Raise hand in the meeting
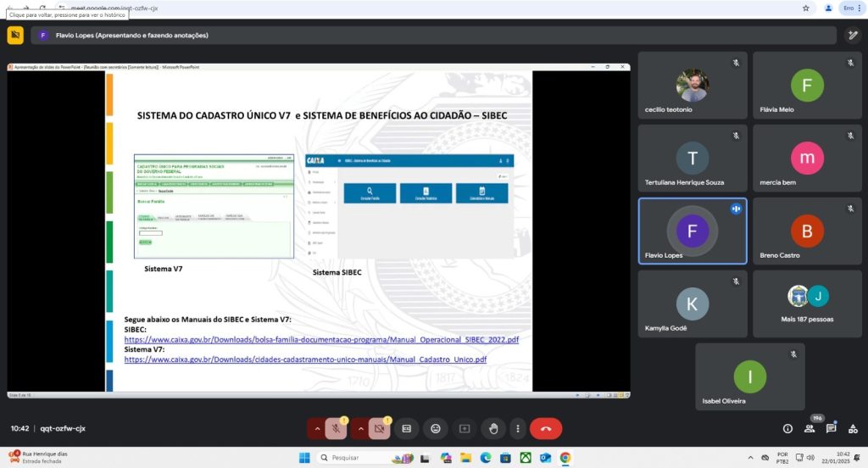868x468 pixels. pyautogui.click(x=492, y=429)
